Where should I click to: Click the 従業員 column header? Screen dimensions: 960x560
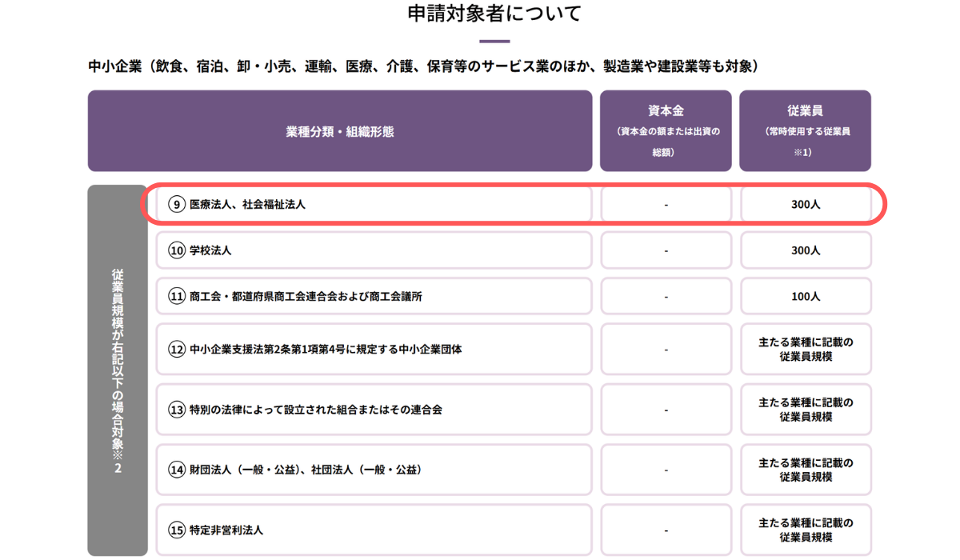(x=806, y=130)
